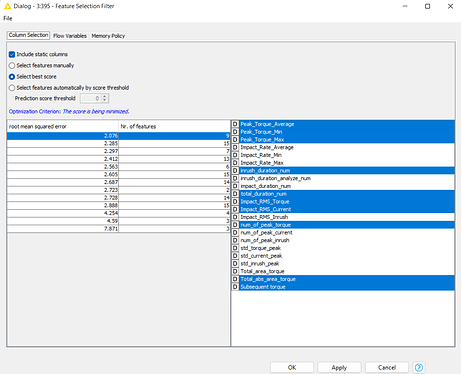Image resolution: width=461 pixels, height=374 pixels.
Task: Click the OK button
Action: (x=292, y=367)
